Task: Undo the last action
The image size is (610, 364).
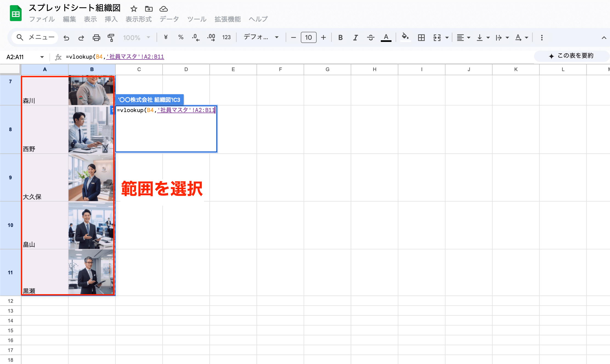Action: coord(66,38)
